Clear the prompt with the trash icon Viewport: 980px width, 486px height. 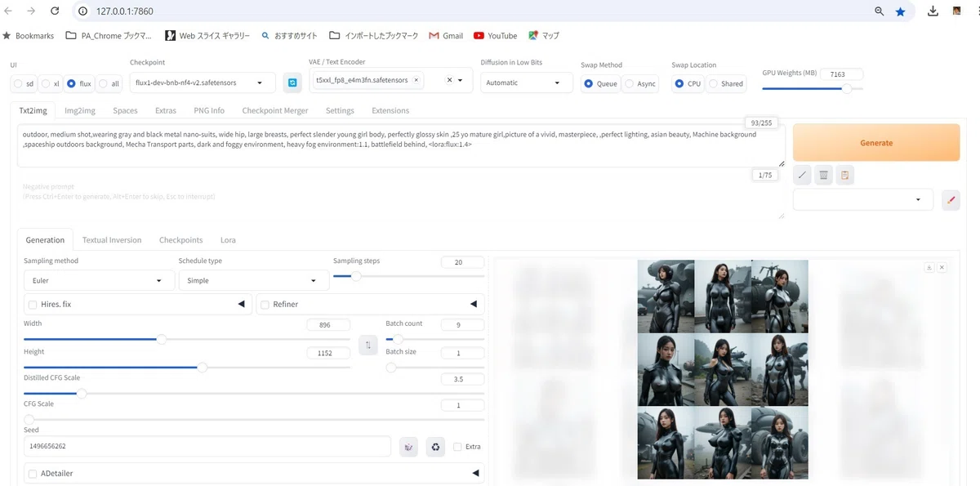pos(824,175)
